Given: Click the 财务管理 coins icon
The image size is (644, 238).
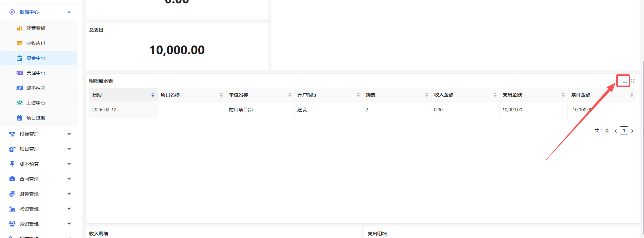Looking at the screenshot, I should pyautogui.click(x=12, y=194).
